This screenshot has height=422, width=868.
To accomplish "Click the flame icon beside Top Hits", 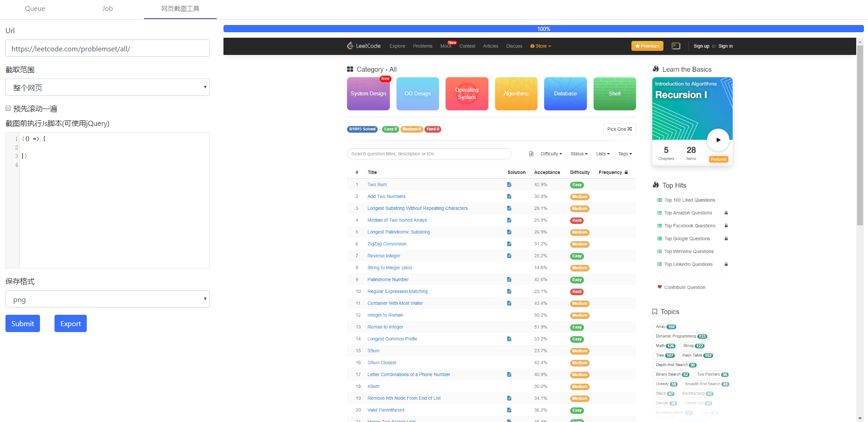I will click(x=656, y=185).
